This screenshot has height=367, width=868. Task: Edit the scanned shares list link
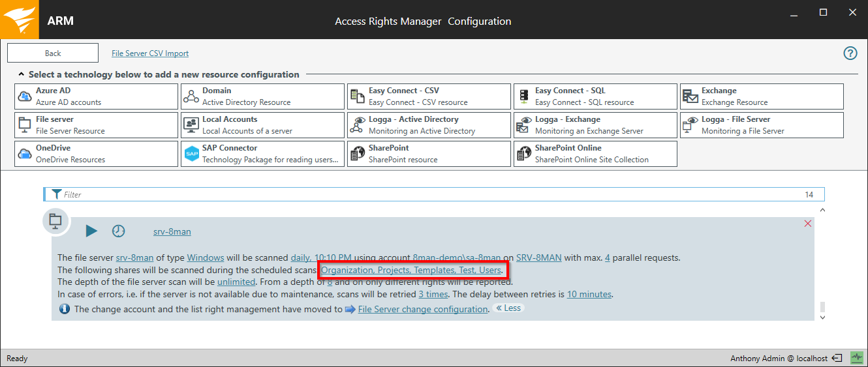(411, 270)
